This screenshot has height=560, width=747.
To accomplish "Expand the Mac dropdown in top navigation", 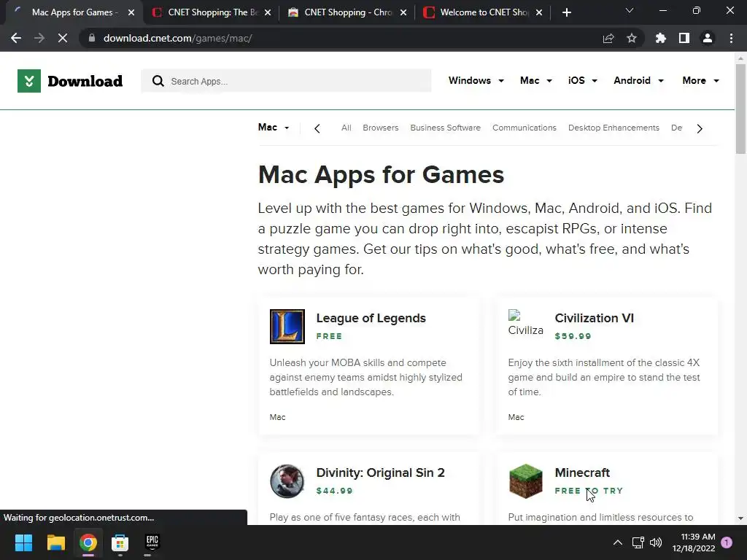I will coord(536,80).
